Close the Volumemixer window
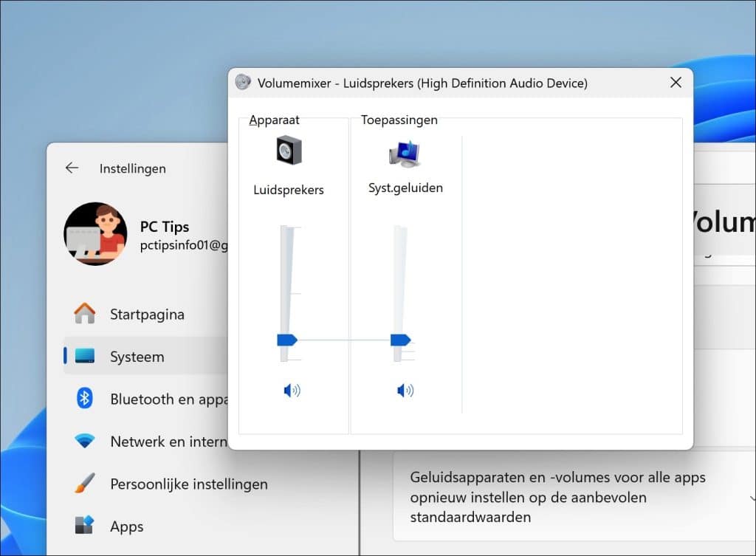Viewport: 756px width, 556px height. pyautogui.click(x=675, y=83)
